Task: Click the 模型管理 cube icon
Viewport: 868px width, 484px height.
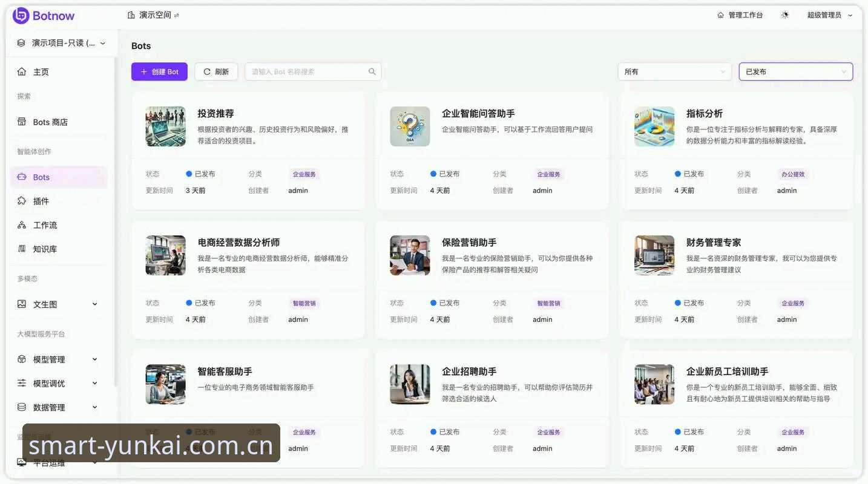Action: 22,359
